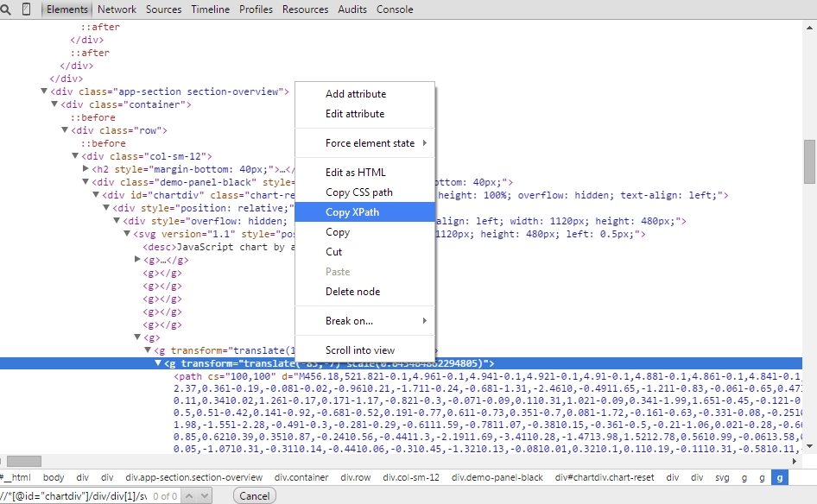Screen dimensions: 817x504
Task: Click the next search result arrow
Action: pos(205,495)
